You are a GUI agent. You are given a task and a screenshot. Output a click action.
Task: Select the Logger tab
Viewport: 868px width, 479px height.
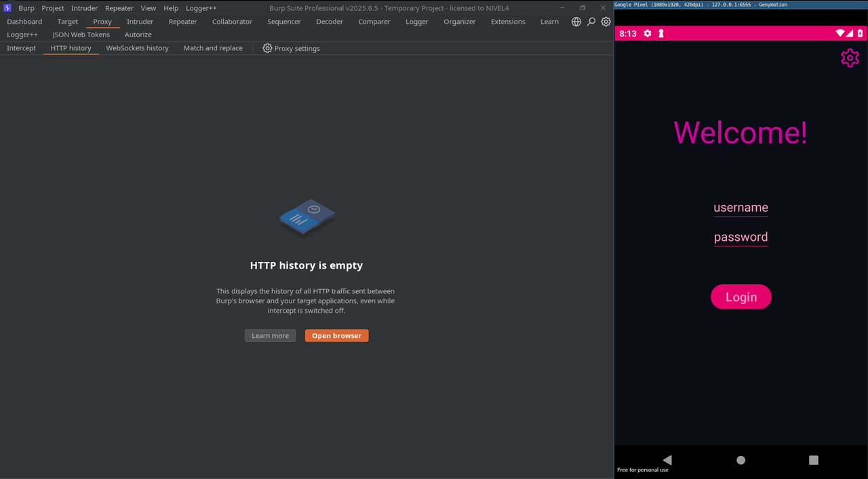coord(417,22)
